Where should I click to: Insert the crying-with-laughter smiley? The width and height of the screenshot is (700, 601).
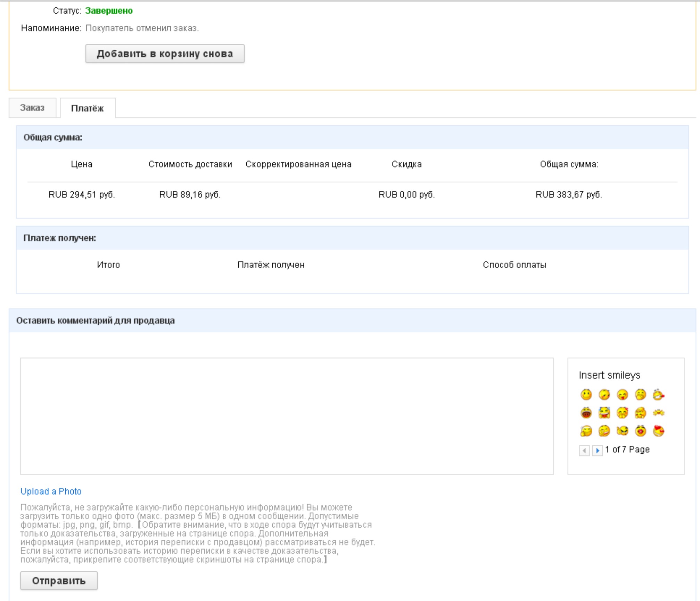pos(604,413)
